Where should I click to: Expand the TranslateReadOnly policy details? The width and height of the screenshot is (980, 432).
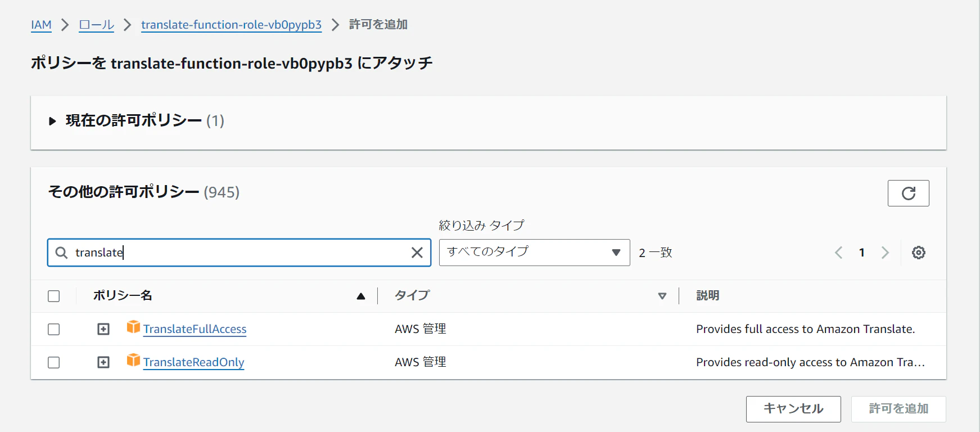tap(103, 362)
